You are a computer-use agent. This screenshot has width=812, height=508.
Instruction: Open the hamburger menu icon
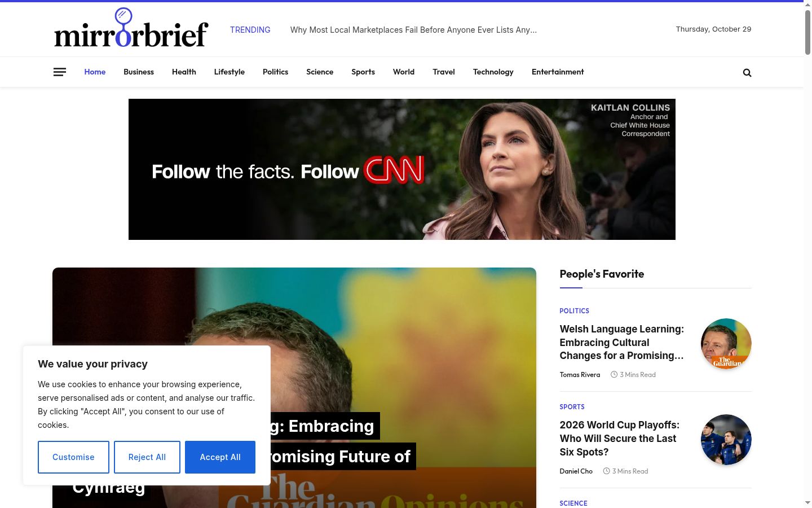[x=60, y=72]
